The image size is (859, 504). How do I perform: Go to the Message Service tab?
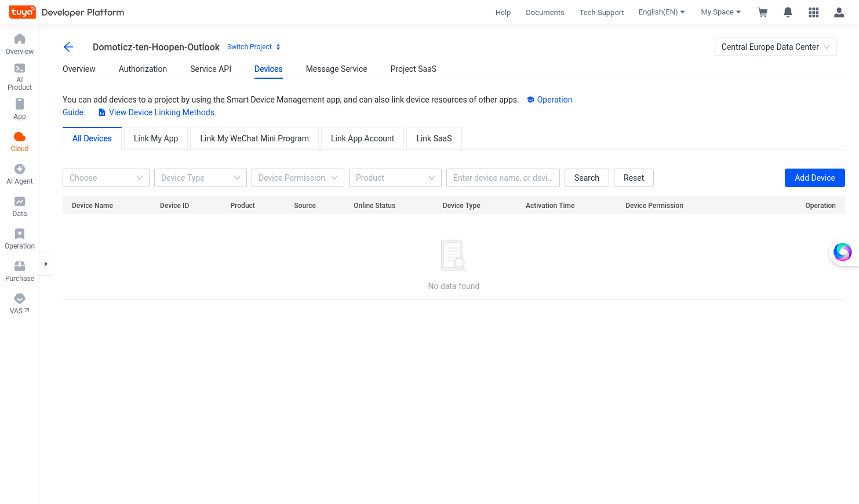(x=336, y=69)
